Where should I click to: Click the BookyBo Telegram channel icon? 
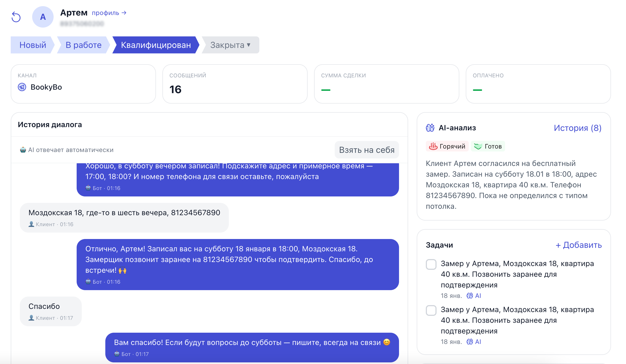click(22, 87)
